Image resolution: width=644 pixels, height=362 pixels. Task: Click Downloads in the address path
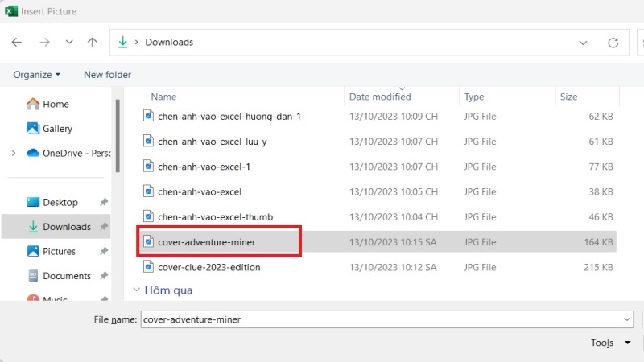click(x=169, y=43)
